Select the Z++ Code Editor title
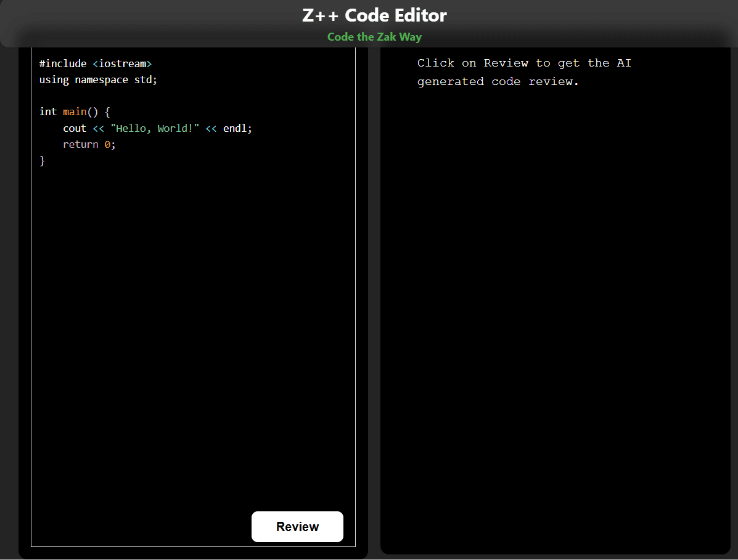The image size is (738, 560). click(x=374, y=15)
